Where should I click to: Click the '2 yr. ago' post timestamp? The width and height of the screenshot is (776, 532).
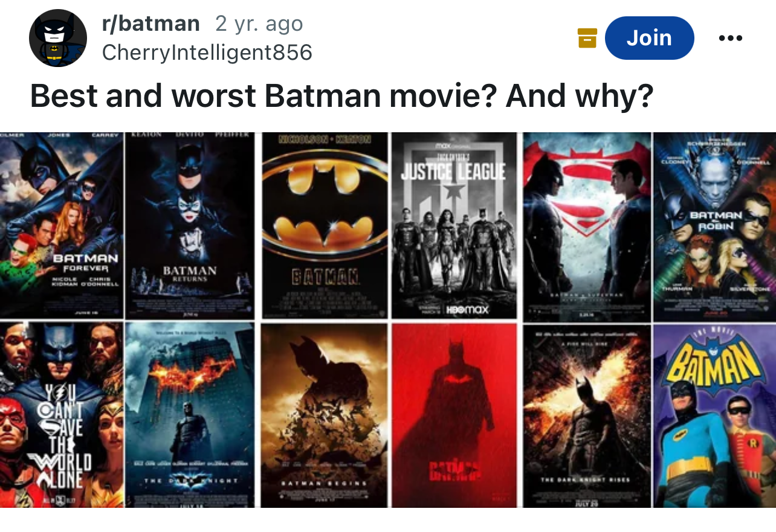click(259, 24)
